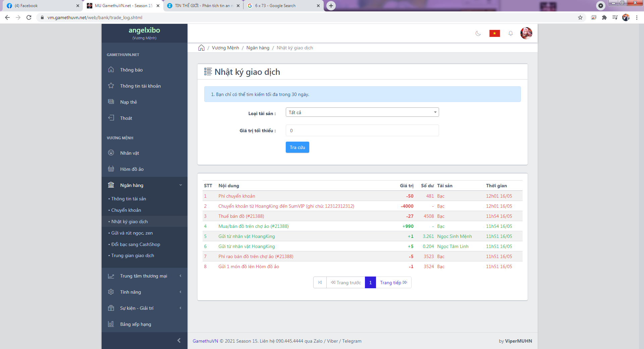Click the Giá trị tối thiểu input field

tap(362, 131)
